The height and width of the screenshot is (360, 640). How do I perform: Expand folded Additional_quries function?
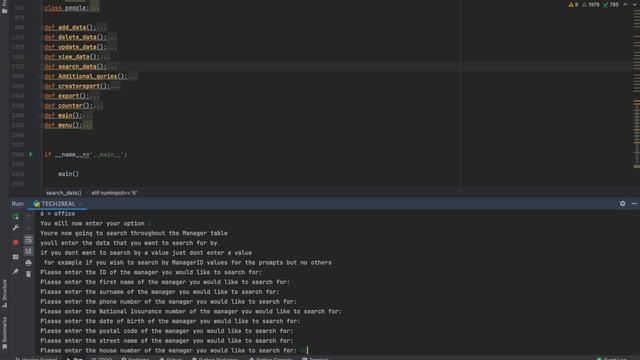[x=132, y=76]
